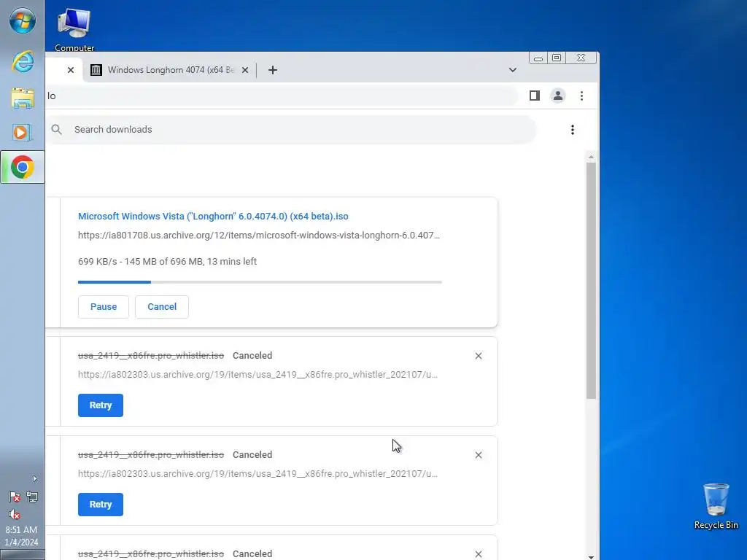Viewport: 747px width, 560px height.
Task: Open the Action Center flag icon
Action: coord(15,497)
